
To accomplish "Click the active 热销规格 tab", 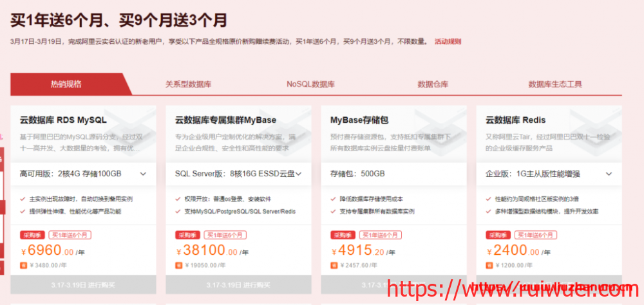I will [66, 84].
